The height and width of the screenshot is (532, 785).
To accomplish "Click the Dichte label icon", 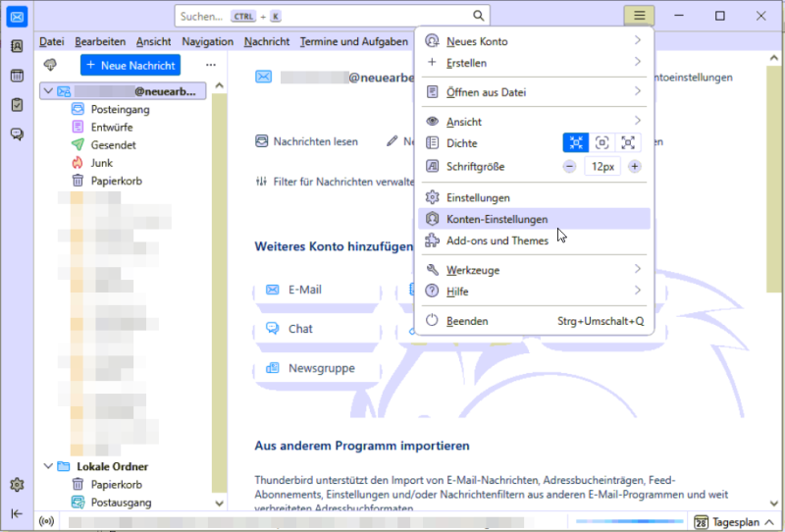I will click(x=432, y=142).
